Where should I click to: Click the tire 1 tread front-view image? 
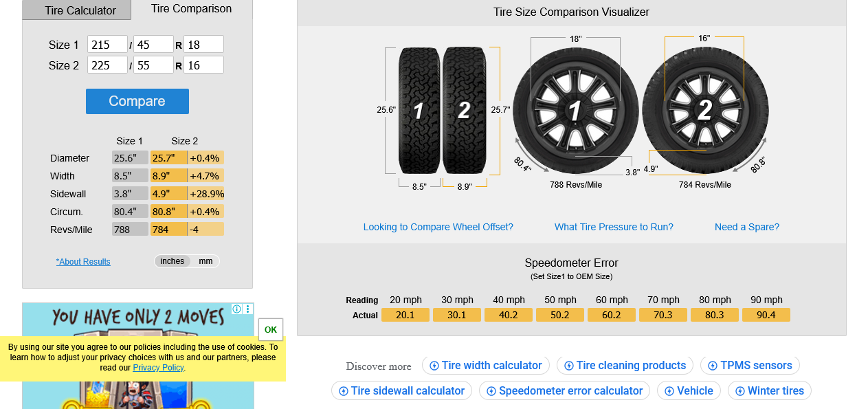[419, 111]
